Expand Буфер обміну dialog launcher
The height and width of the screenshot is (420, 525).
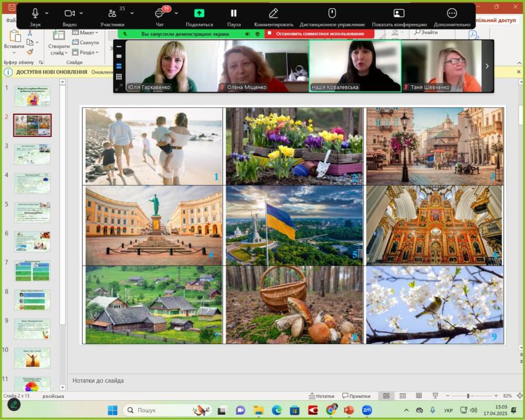[x=41, y=62]
